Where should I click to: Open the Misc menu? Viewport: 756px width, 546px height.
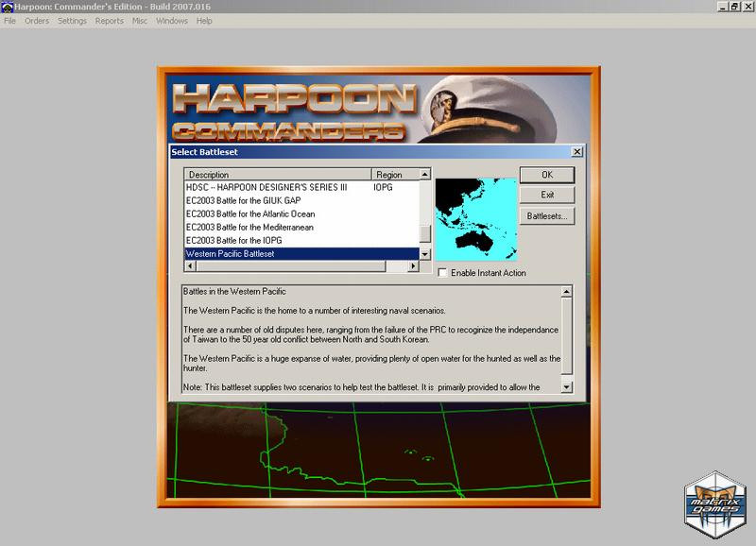[140, 21]
